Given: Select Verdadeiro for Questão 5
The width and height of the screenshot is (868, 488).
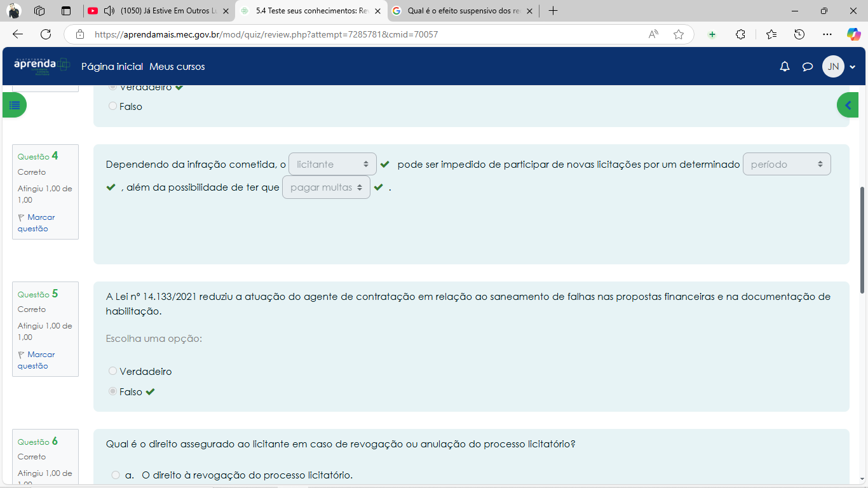Looking at the screenshot, I should tap(113, 371).
